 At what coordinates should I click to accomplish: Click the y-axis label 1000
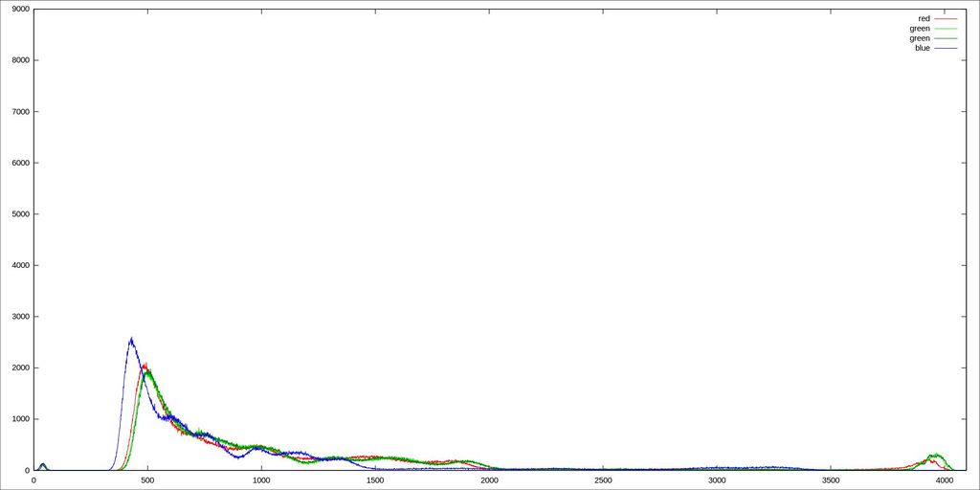tap(21, 419)
